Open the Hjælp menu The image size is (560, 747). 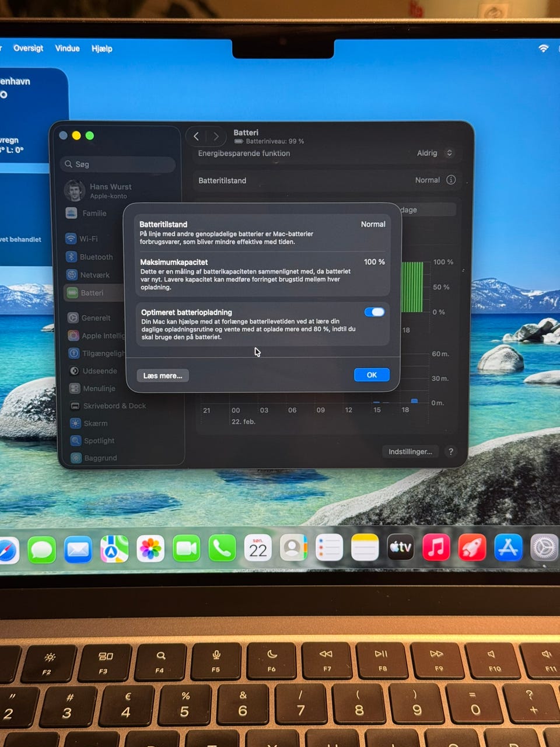point(101,48)
